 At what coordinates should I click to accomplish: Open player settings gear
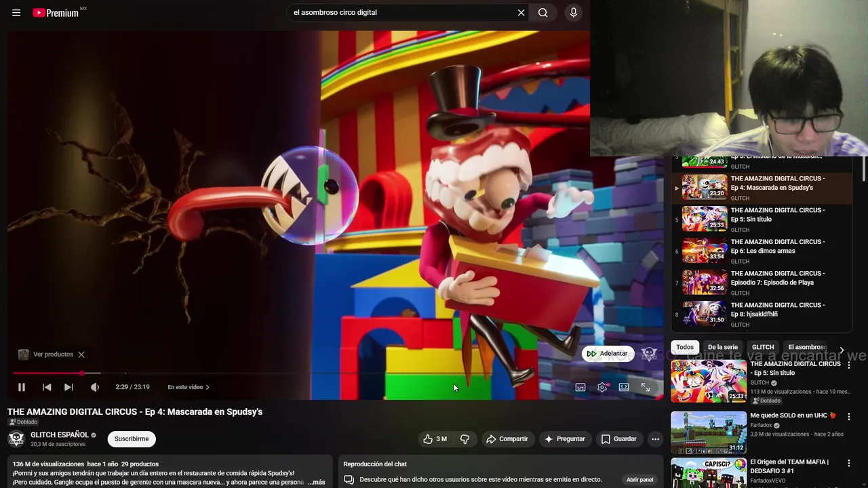point(602,387)
